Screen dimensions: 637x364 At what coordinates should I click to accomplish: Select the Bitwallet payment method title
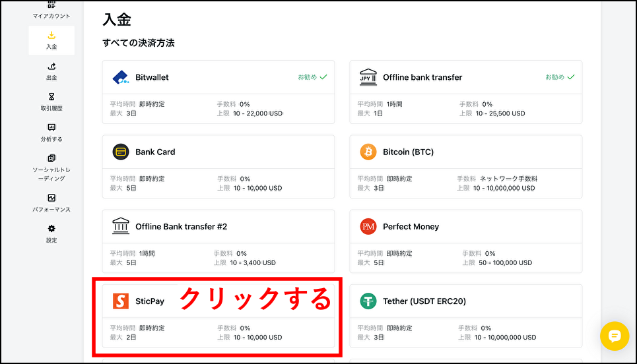tap(152, 77)
